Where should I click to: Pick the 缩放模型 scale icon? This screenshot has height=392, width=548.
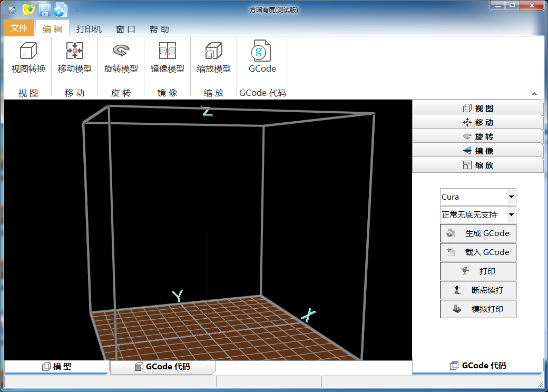click(213, 51)
